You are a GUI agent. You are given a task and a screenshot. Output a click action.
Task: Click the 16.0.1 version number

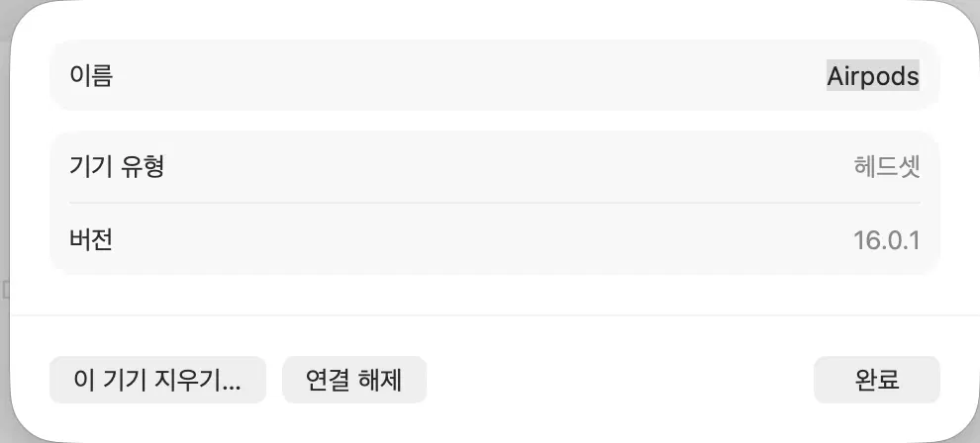point(886,239)
